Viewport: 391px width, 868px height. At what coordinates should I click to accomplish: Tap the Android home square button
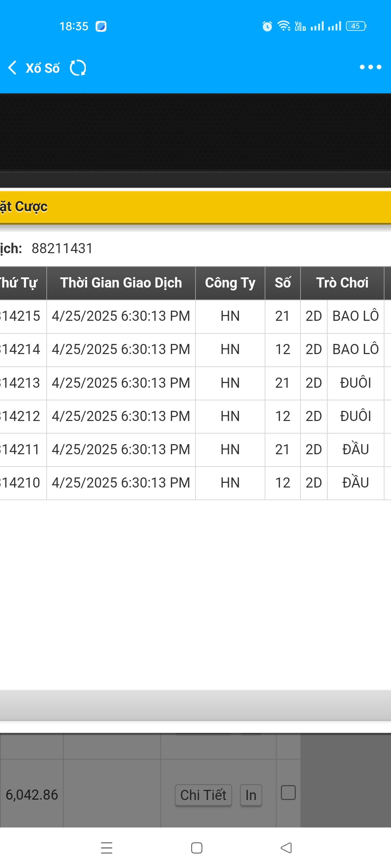tap(197, 848)
